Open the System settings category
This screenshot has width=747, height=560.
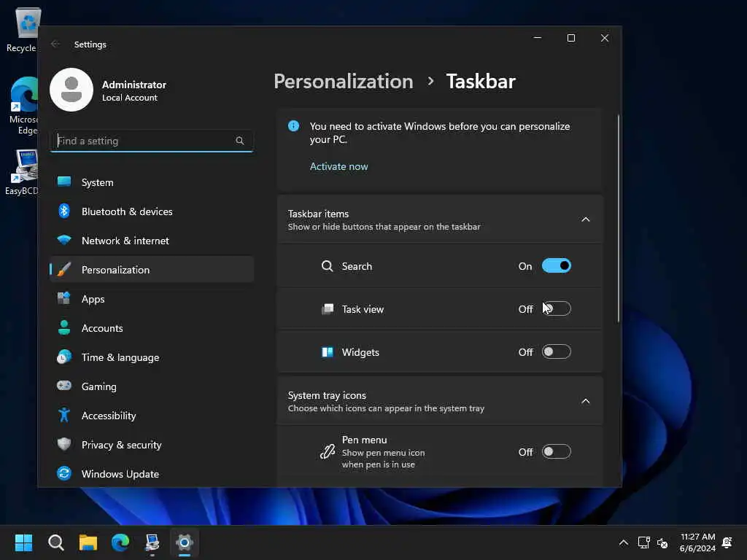click(152, 182)
